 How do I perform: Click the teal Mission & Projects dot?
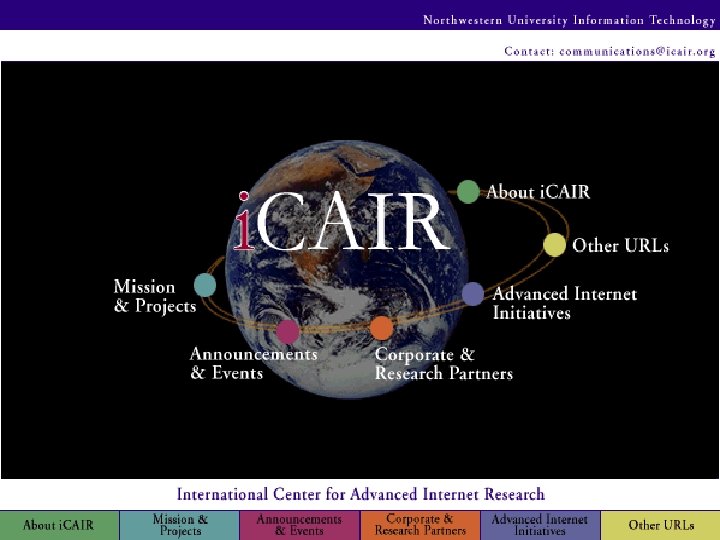coord(205,285)
